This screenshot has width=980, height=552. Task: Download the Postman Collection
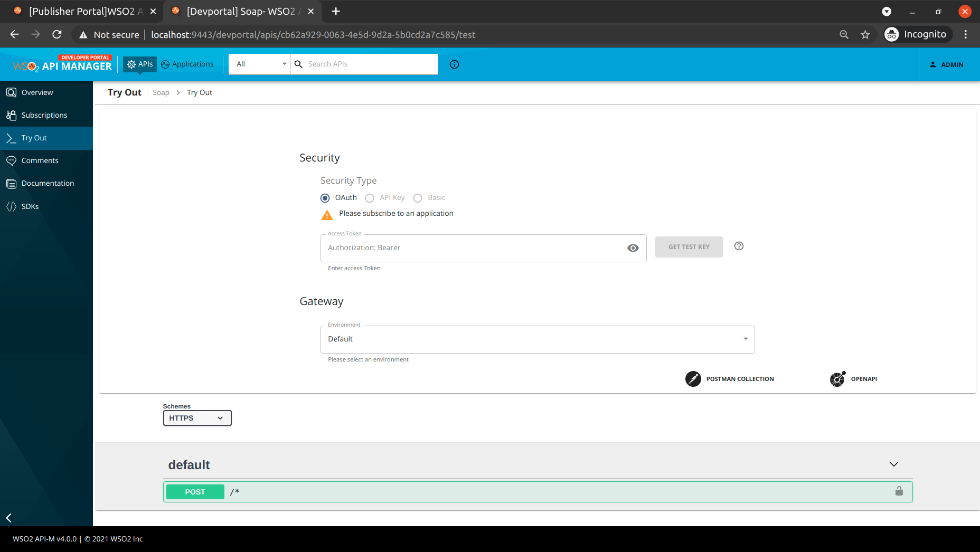729,379
